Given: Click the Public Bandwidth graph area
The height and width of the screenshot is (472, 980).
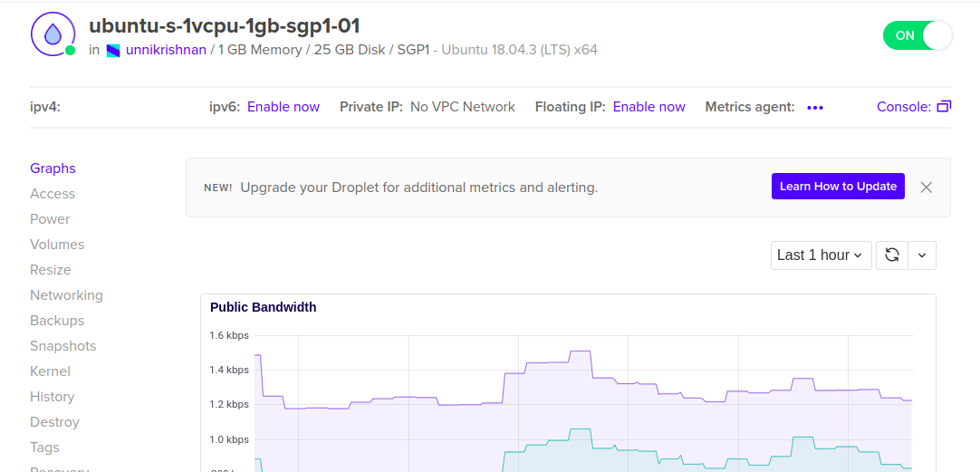Looking at the screenshot, I should (583, 399).
